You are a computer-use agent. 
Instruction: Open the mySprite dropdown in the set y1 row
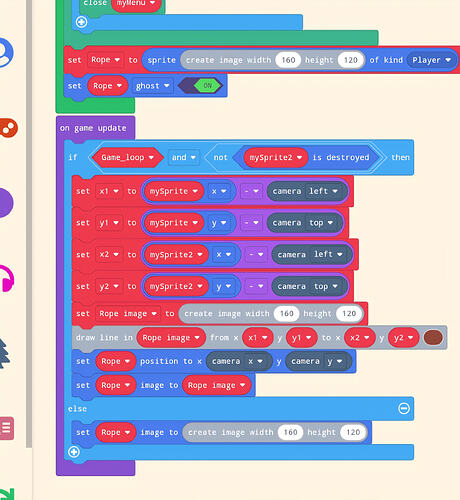point(174,223)
